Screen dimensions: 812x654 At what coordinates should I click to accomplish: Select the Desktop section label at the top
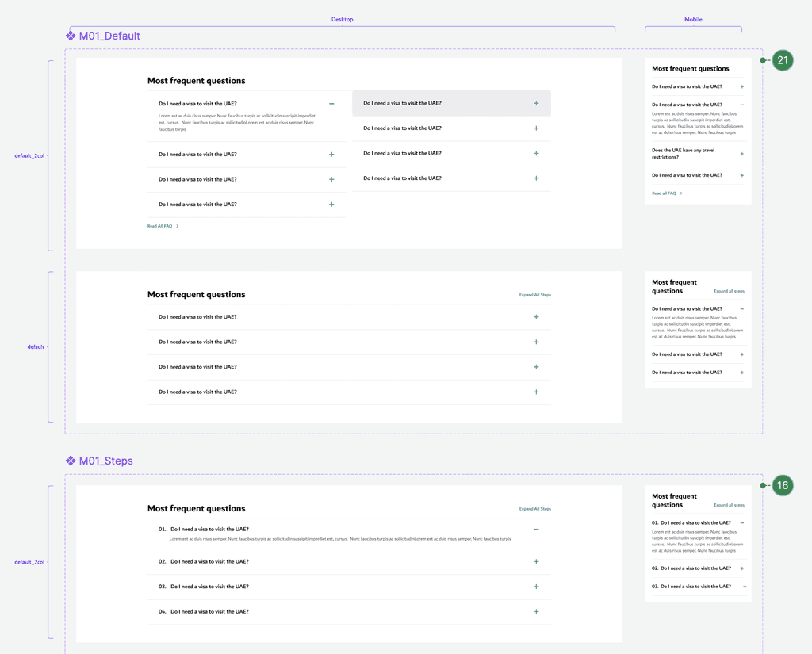342,19
